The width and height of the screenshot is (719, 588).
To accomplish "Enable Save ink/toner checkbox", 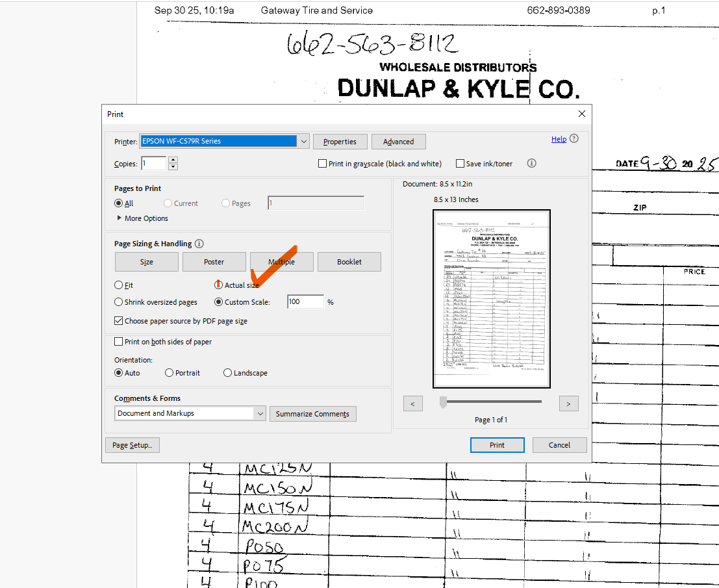I will [460, 164].
